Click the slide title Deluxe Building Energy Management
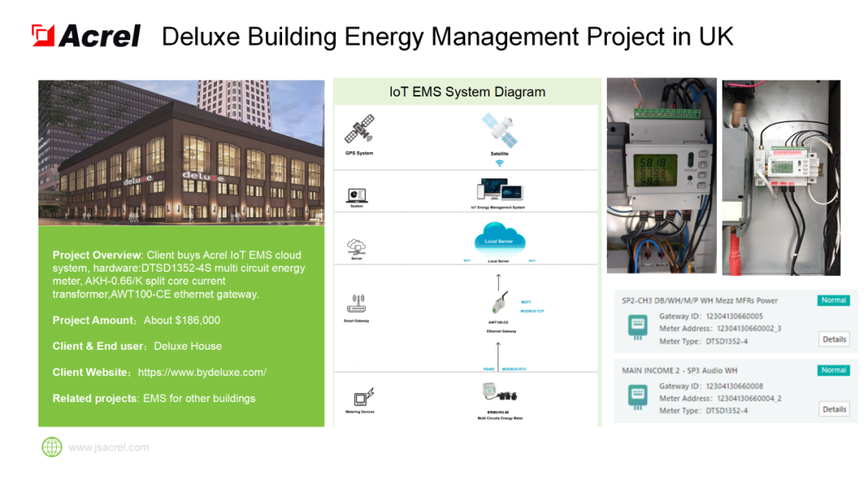Image resolution: width=868 pixels, height=489 pixels. click(x=448, y=37)
